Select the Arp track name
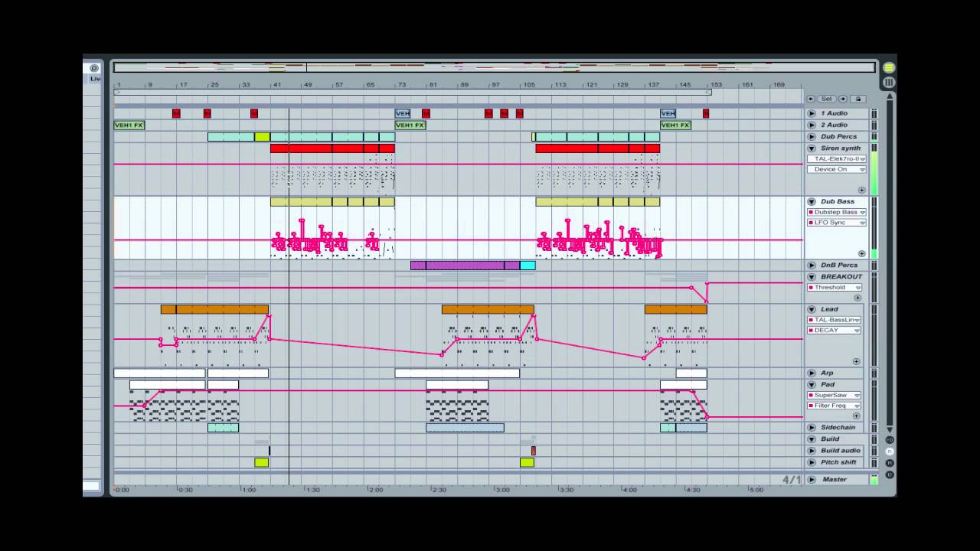 click(827, 373)
